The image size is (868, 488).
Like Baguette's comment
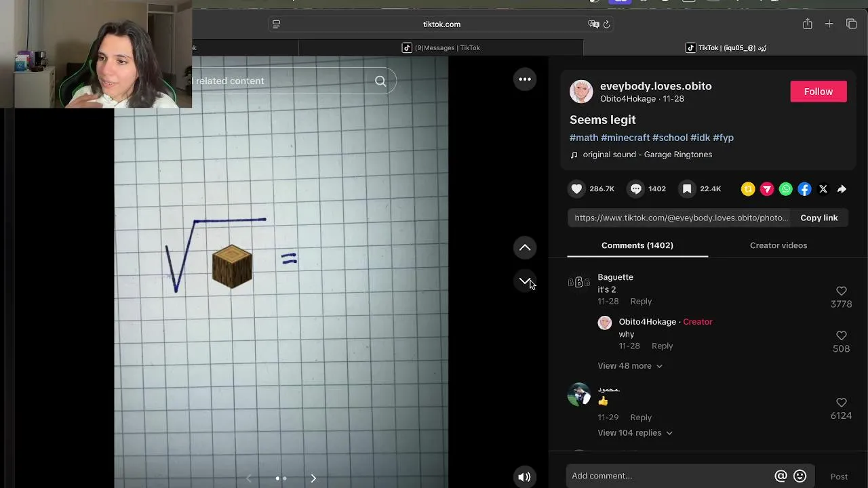point(842,291)
